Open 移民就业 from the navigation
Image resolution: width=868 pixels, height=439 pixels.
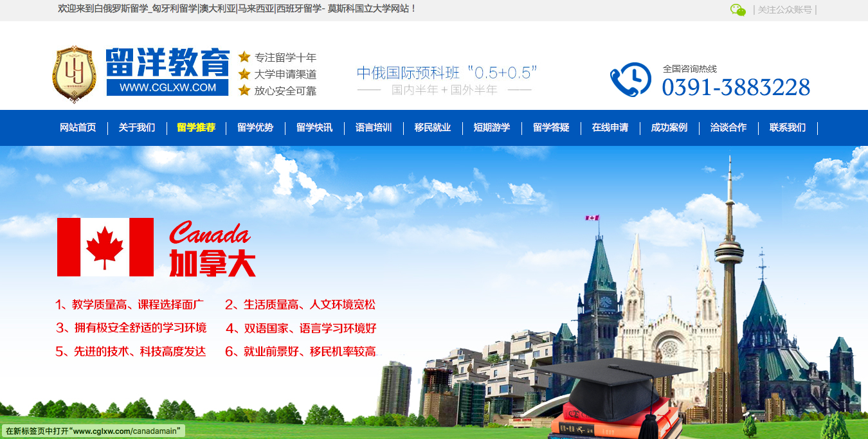click(433, 127)
